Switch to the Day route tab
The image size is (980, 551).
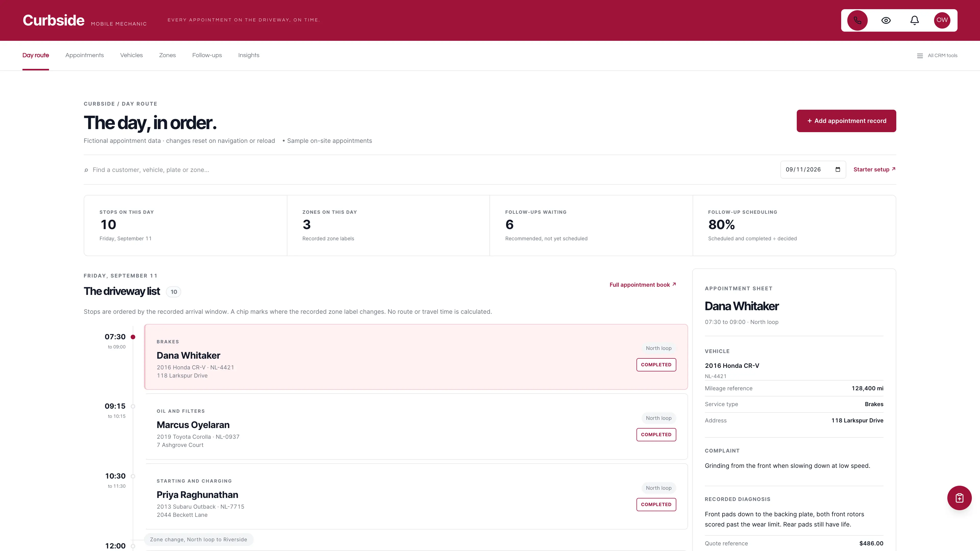tap(36, 56)
